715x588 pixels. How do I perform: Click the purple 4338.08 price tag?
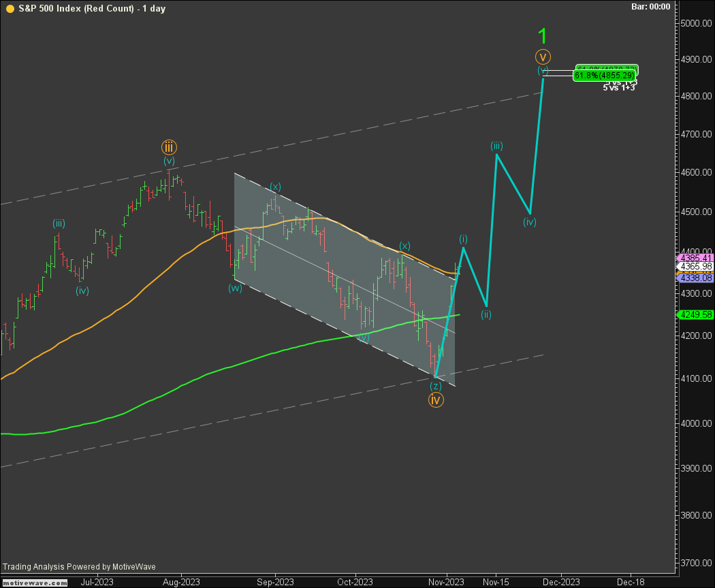[x=695, y=278]
